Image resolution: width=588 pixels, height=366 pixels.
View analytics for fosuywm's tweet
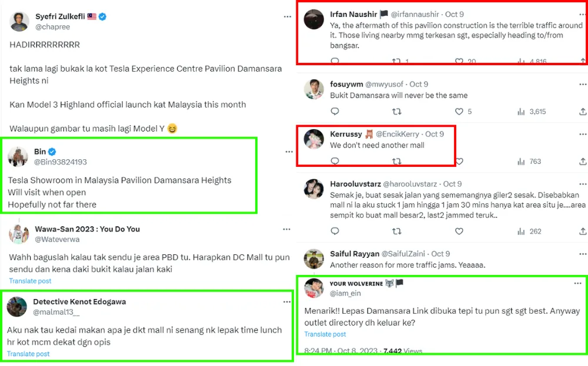click(x=521, y=112)
